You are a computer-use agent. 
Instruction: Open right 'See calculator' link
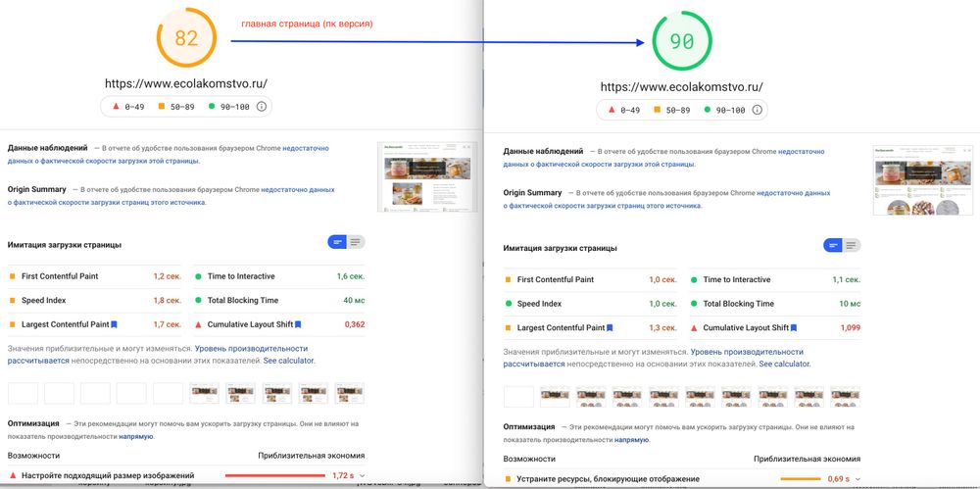tap(784, 364)
